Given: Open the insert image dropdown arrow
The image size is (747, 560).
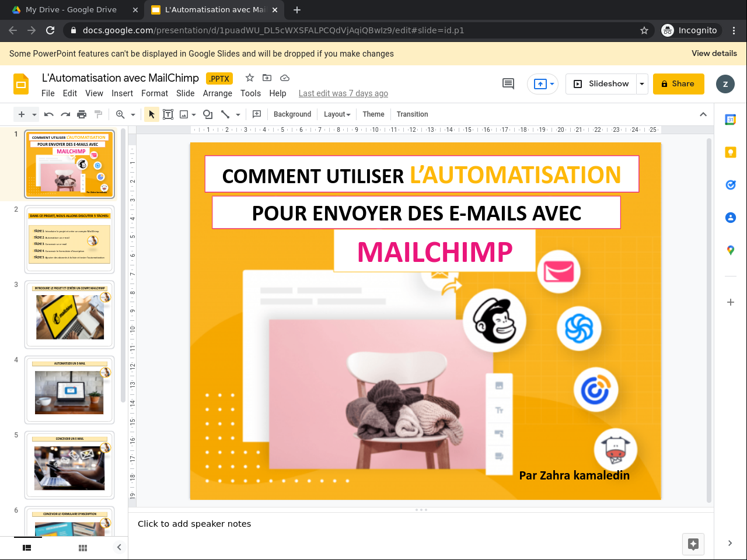Looking at the screenshot, I should coord(194,114).
